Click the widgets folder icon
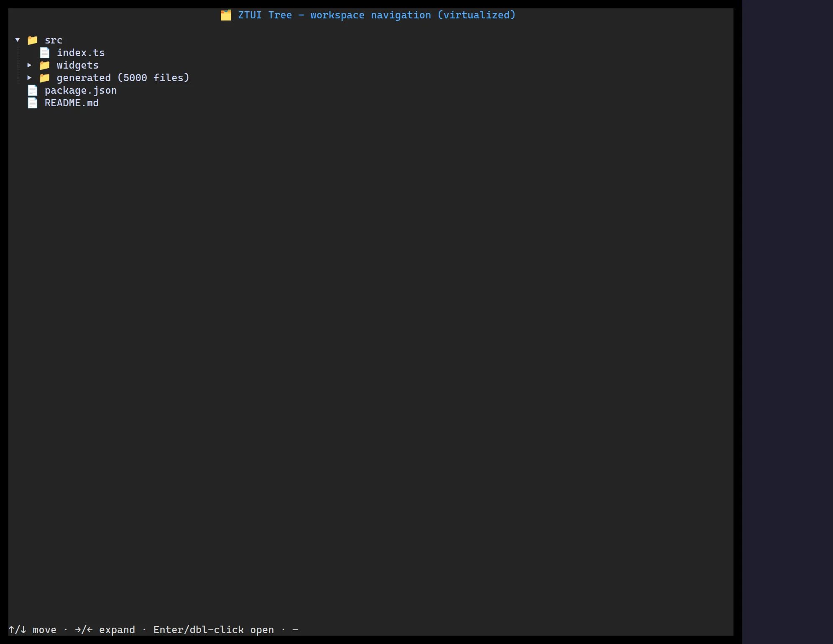This screenshot has height=644, width=833. click(45, 65)
